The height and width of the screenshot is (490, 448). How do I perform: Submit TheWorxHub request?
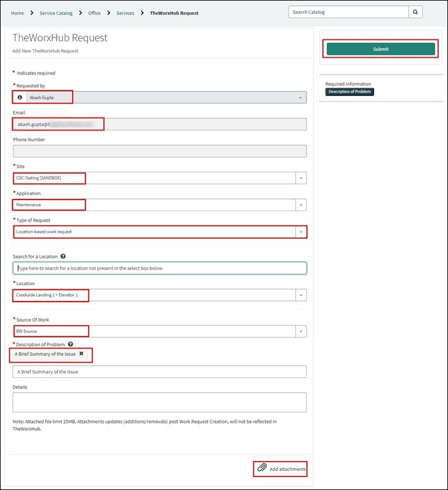tap(380, 49)
